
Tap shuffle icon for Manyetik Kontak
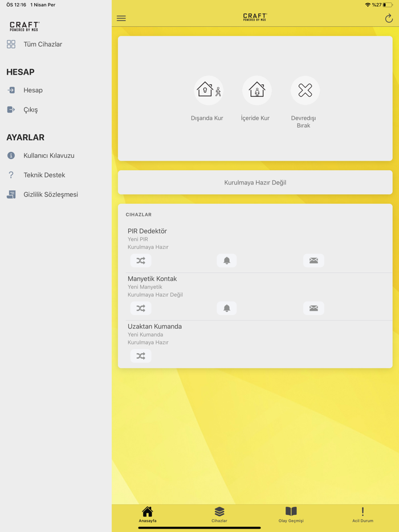141,308
